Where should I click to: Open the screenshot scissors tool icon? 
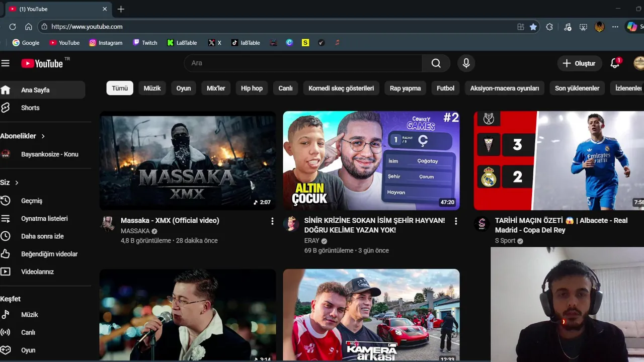pos(584,27)
